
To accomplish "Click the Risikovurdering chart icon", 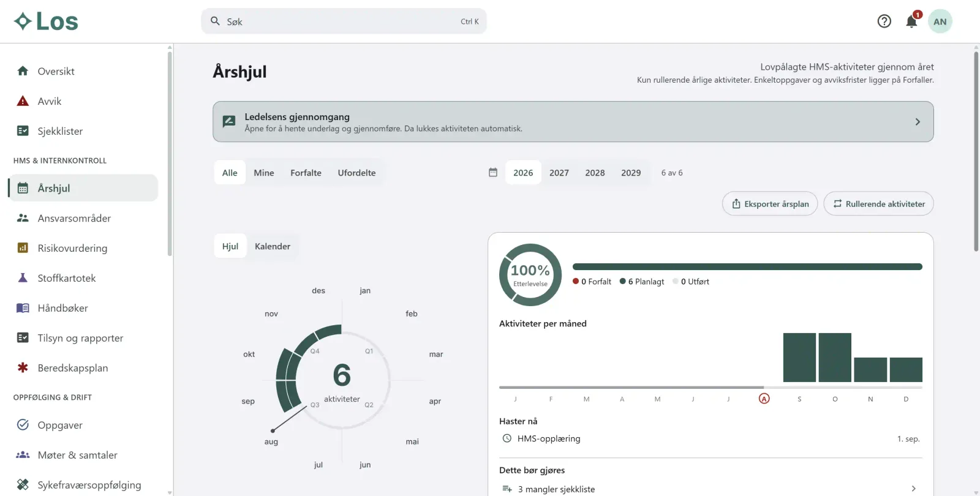I will [23, 248].
